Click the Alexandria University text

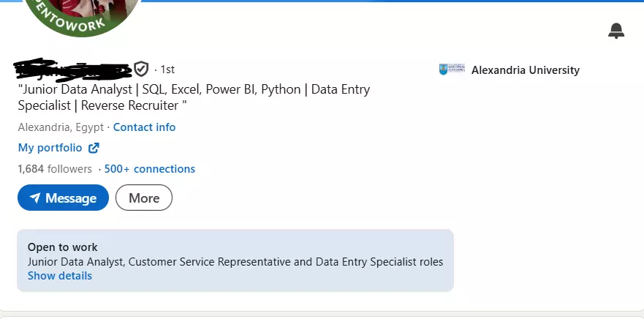(525, 70)
